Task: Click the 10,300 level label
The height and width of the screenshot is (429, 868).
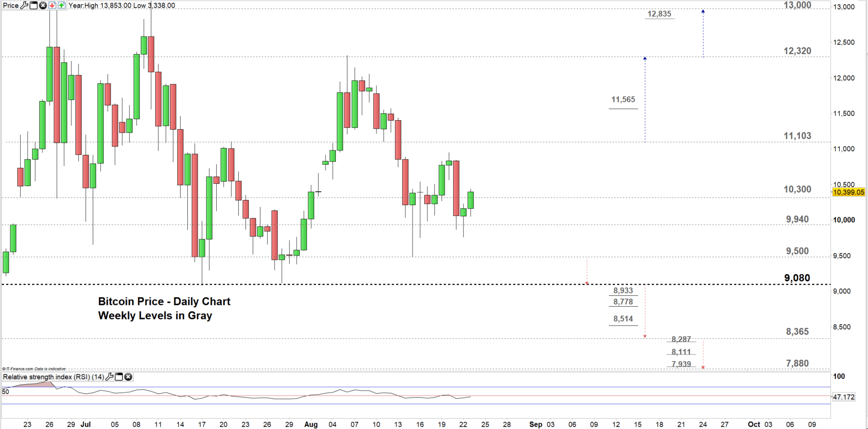Action: (797, 189)
